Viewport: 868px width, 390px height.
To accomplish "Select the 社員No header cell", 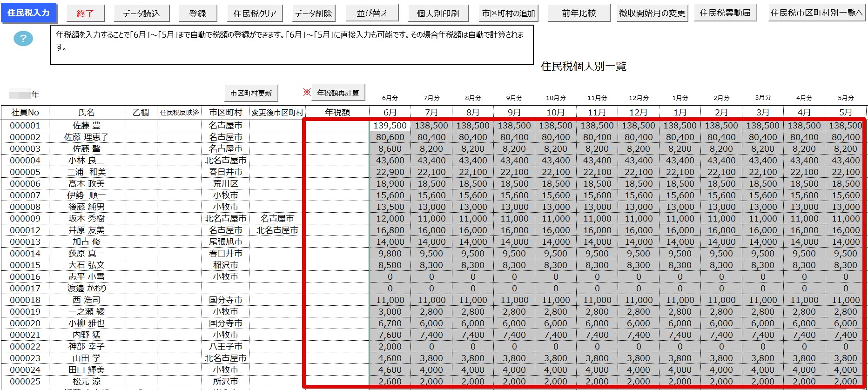I will [25, 113].
